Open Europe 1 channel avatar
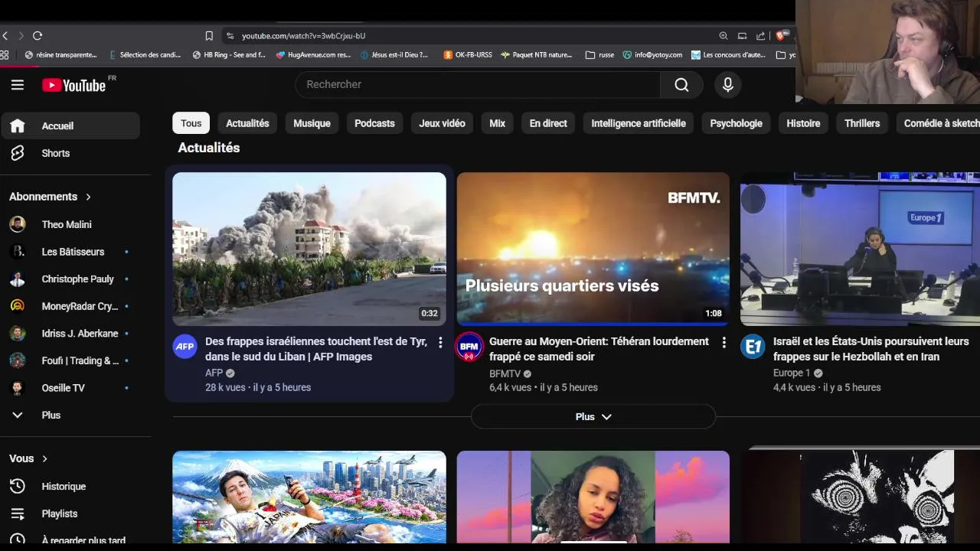The image size is (980, 551). [x=753, y=347]
